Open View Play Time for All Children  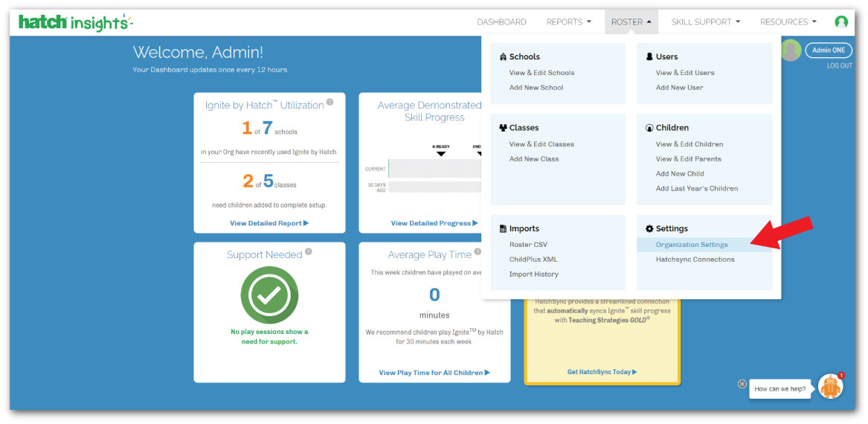tap(434, 373)
